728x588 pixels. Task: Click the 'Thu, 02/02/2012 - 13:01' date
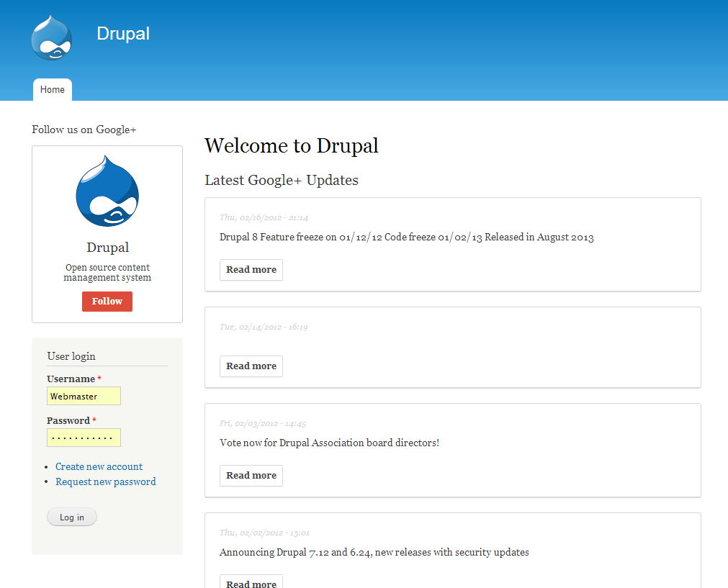264,533
